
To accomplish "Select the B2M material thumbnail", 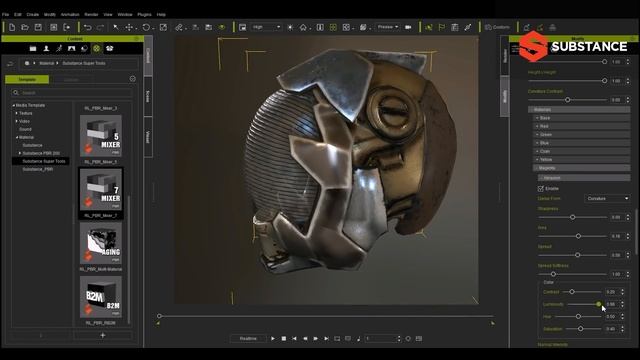I will (101, 297).
